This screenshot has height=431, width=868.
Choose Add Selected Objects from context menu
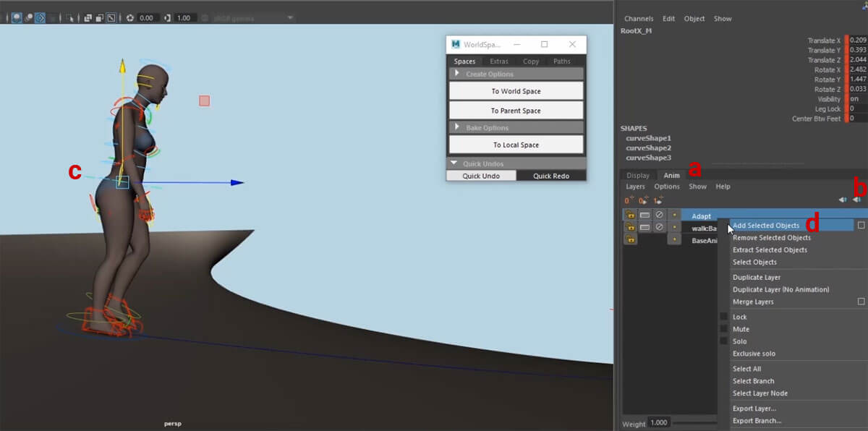(765, 226)
